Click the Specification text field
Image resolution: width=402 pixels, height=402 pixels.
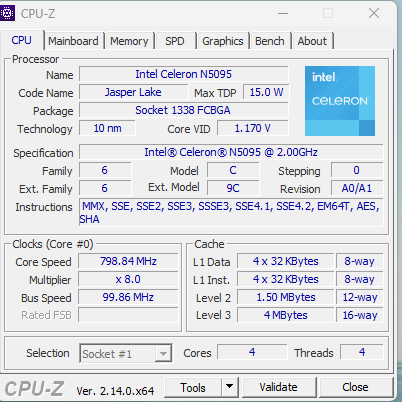231,152
